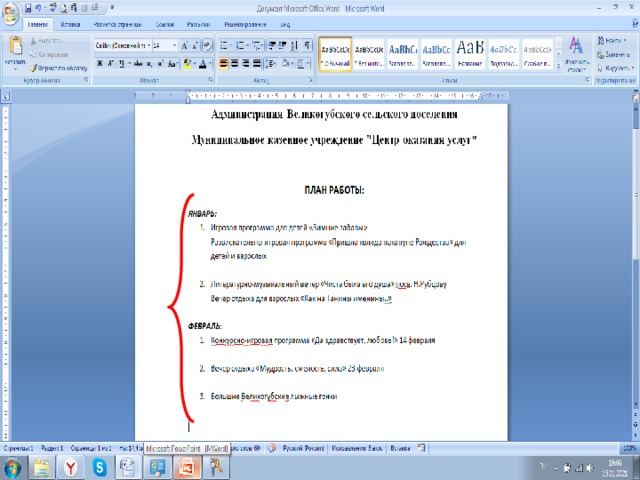Click the text highlight color button

tap(188, 63)
